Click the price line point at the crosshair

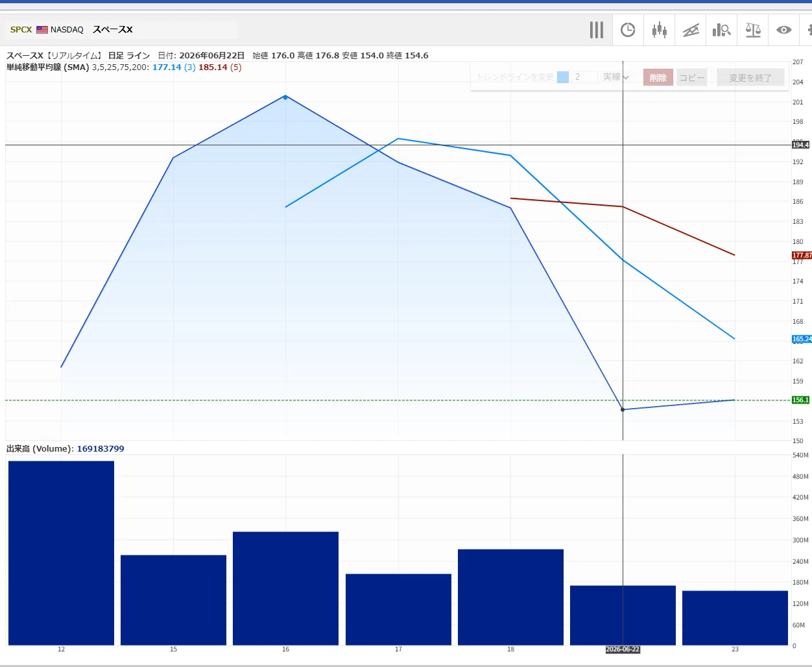click(x=623, y=409)
